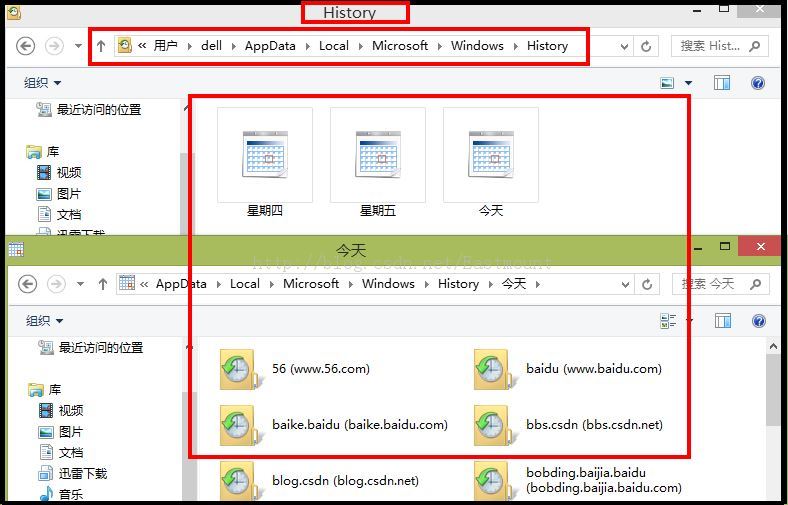Open help in the History window

pos(758,83)
